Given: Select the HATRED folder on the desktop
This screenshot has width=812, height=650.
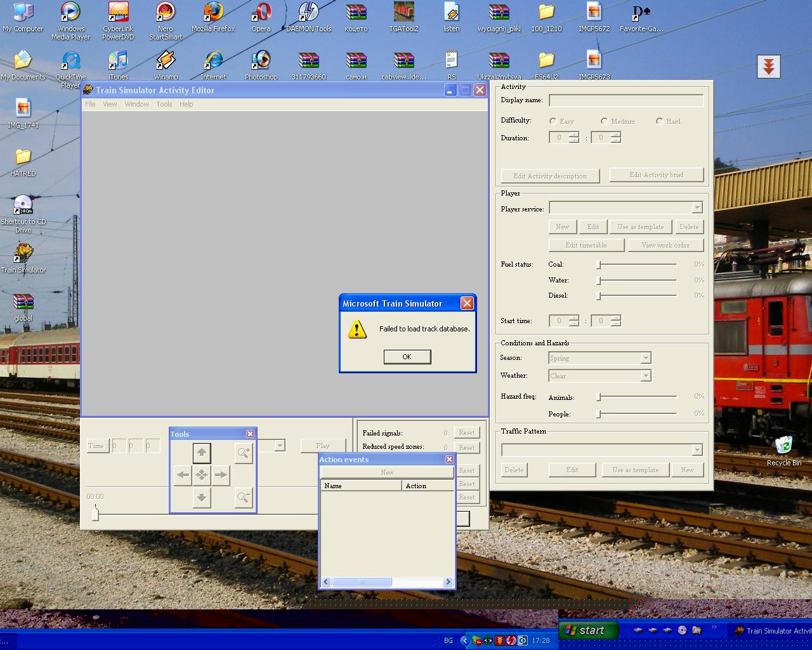Looking at the screenshot, I should (23, 162).
